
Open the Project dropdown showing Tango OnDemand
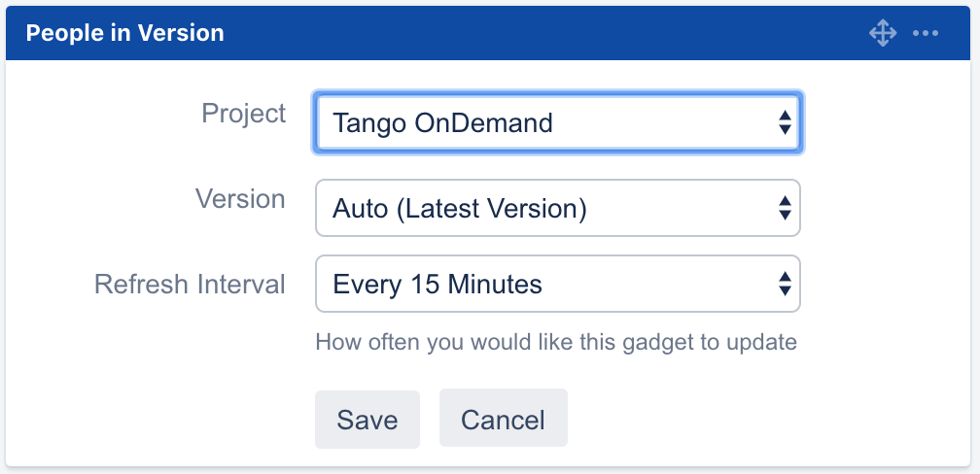[557, 123]
